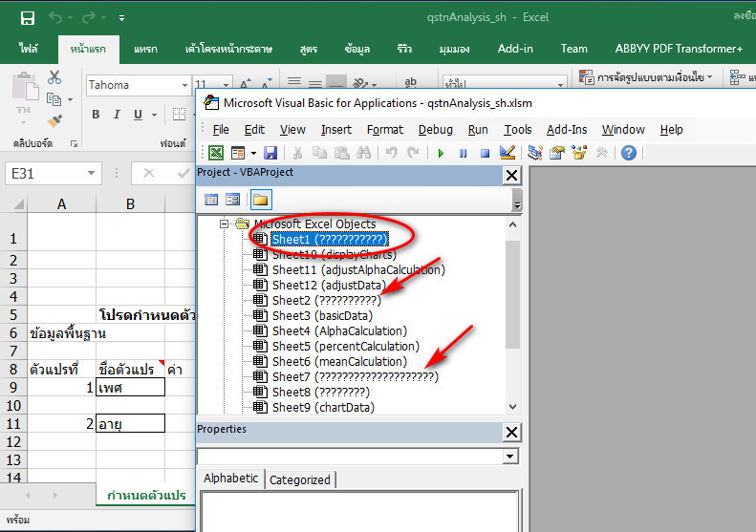The image size is (756, 532).
Task: Click project tree scrollbar down arrow
Action: 512,407
